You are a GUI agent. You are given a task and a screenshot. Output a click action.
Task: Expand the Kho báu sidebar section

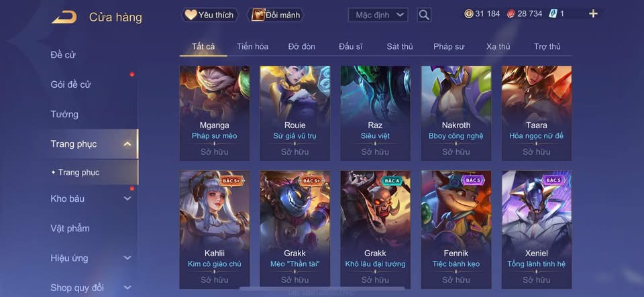point(127,198)
